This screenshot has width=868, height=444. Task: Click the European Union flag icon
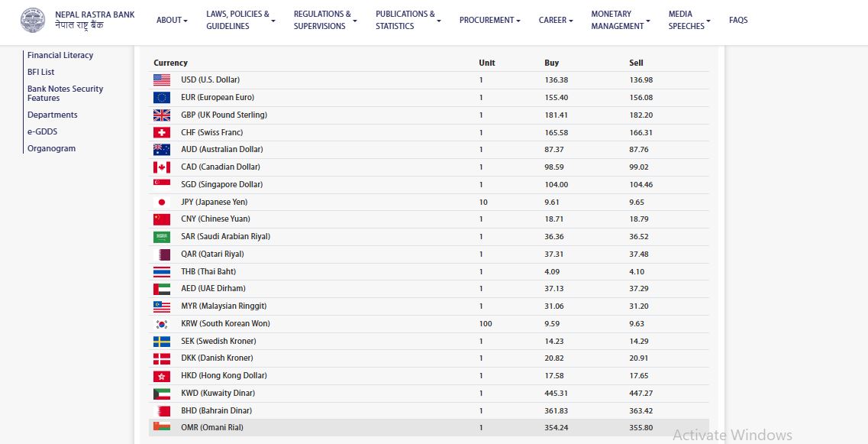(x=162, y=98)
